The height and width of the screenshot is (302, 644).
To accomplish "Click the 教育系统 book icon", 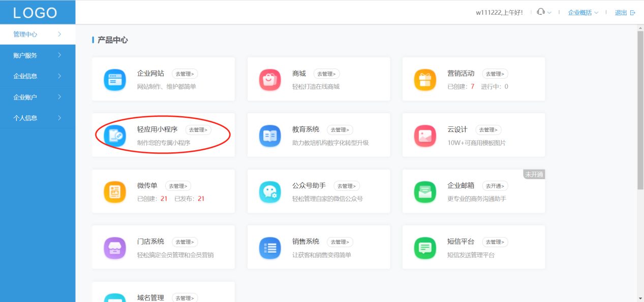I will (x=270, y=136).
